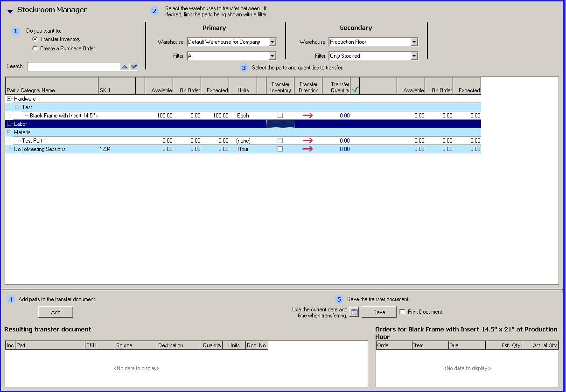Click the Item column header in orders grid
The height and width of the screenshot is (392, 566).
pos(430,345)
